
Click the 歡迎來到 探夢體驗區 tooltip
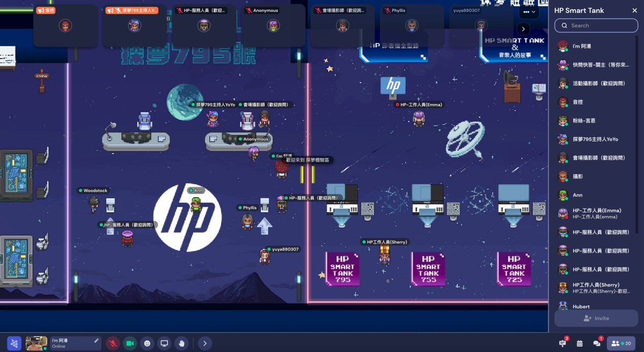coord(308,160)
